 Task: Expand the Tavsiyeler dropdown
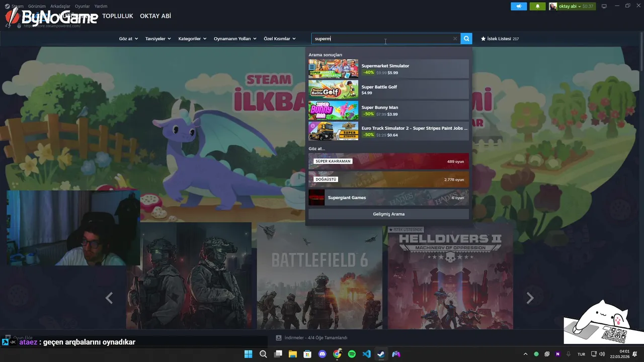coord(158,39)
